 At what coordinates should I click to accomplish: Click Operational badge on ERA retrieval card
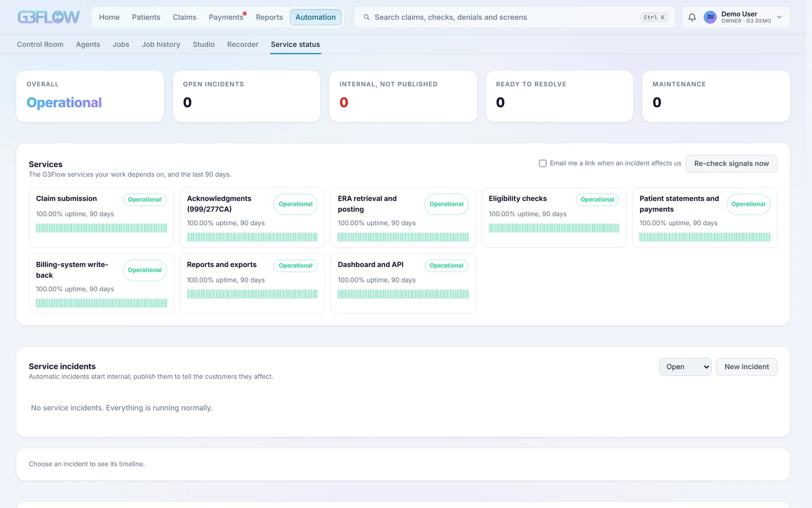[x=447, y=204]
